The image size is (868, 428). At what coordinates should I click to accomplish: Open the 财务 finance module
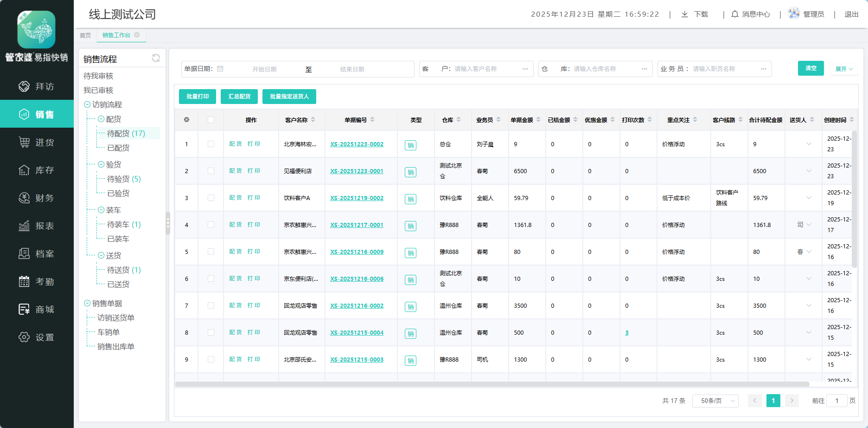[37, 198]
